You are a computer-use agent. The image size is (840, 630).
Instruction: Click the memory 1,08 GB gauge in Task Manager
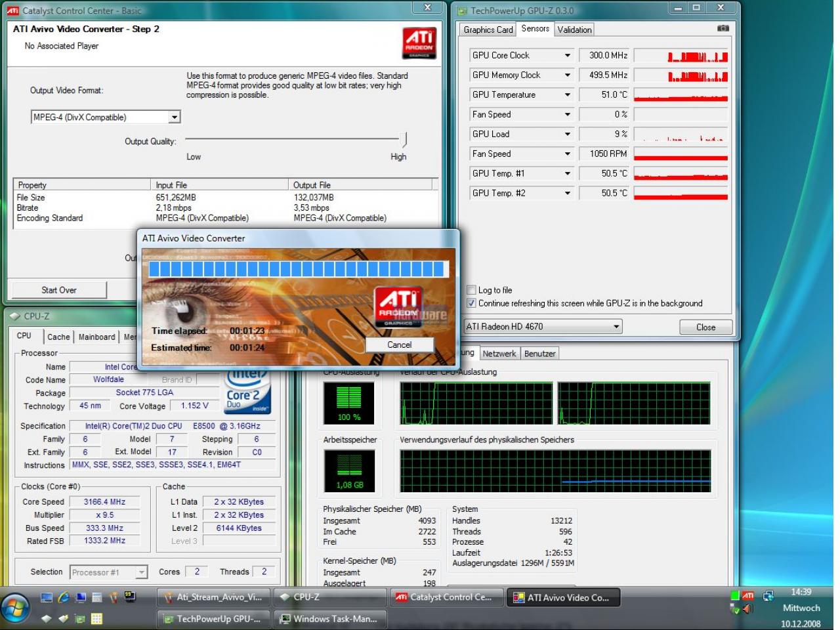click(x=348, y=471)
